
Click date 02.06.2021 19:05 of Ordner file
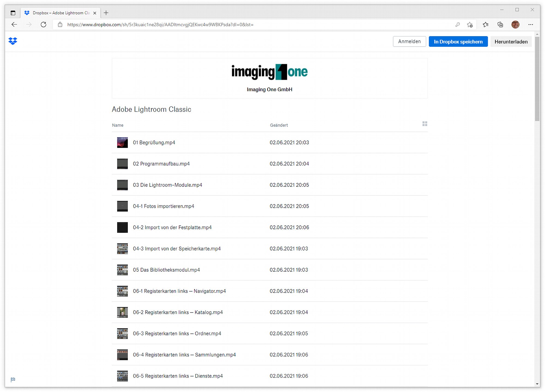(x=289, y=334)
